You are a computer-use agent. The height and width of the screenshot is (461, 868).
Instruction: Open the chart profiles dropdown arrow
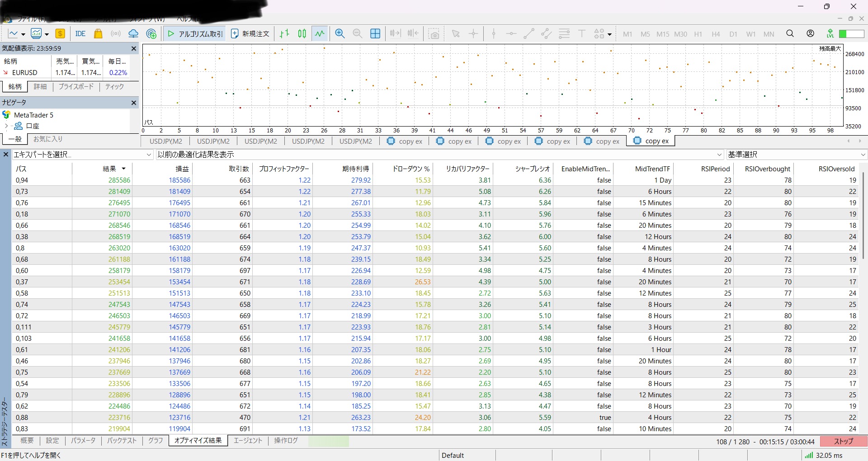tap(46, 34)
